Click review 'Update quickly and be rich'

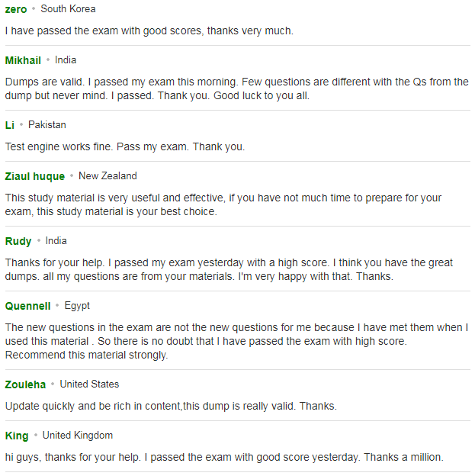point(171,406)
